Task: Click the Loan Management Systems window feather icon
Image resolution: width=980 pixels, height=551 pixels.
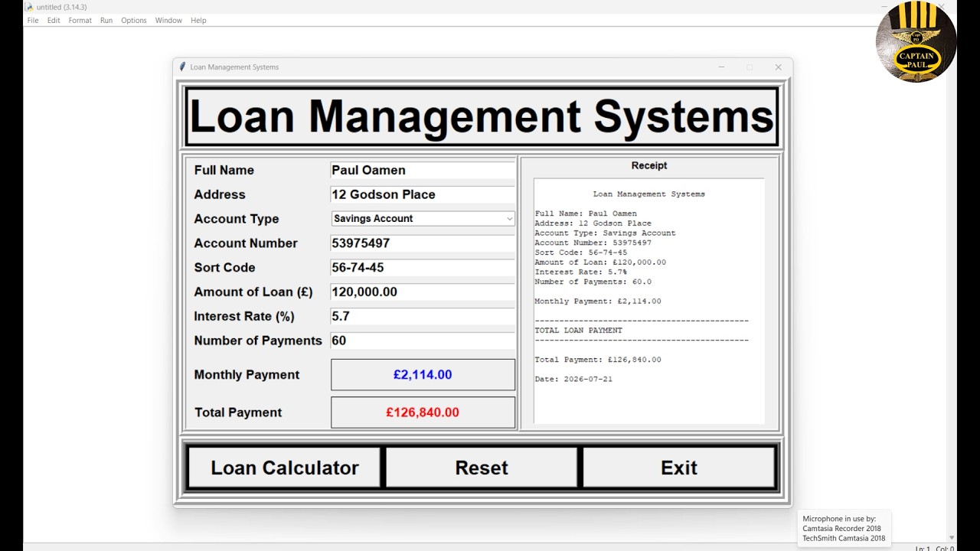Action: point(182,67)
